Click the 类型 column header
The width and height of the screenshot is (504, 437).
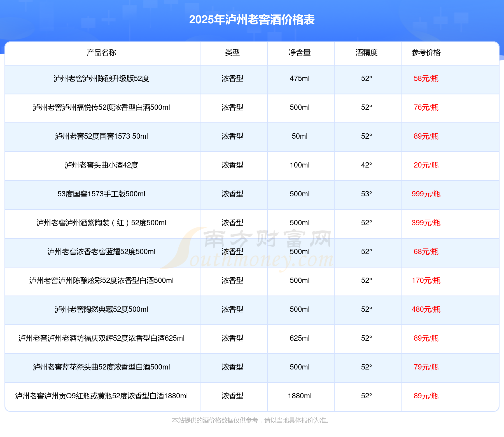coord(232,52)
